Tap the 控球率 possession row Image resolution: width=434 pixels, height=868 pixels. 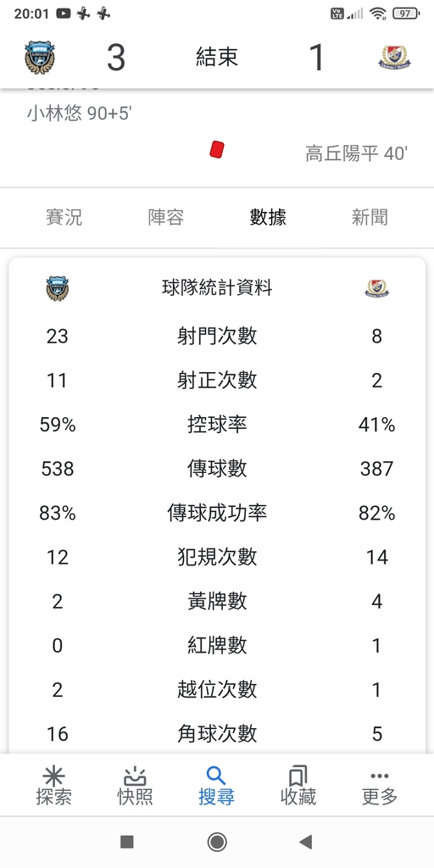click(217, 425)
